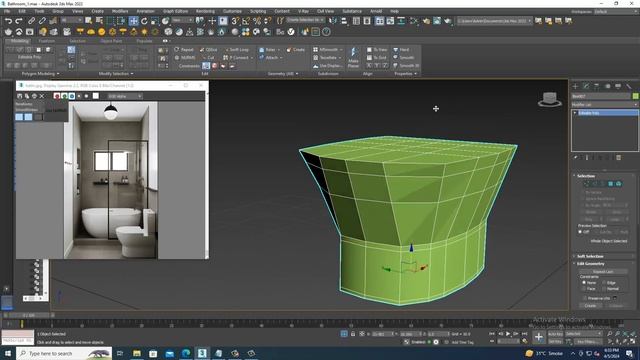Screen dimensions: 640x360
Task: Click the Remove Modifier trash icon
Action: coord(619,158)
